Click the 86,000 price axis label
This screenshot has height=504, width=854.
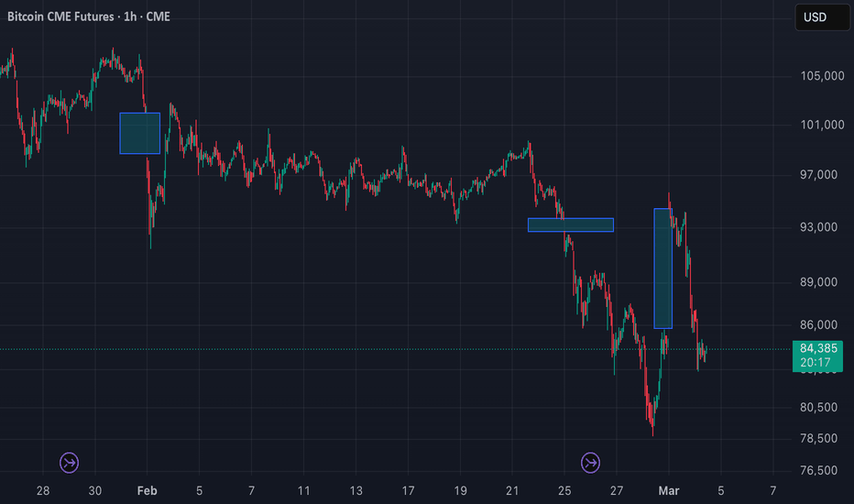pos(818,324)
